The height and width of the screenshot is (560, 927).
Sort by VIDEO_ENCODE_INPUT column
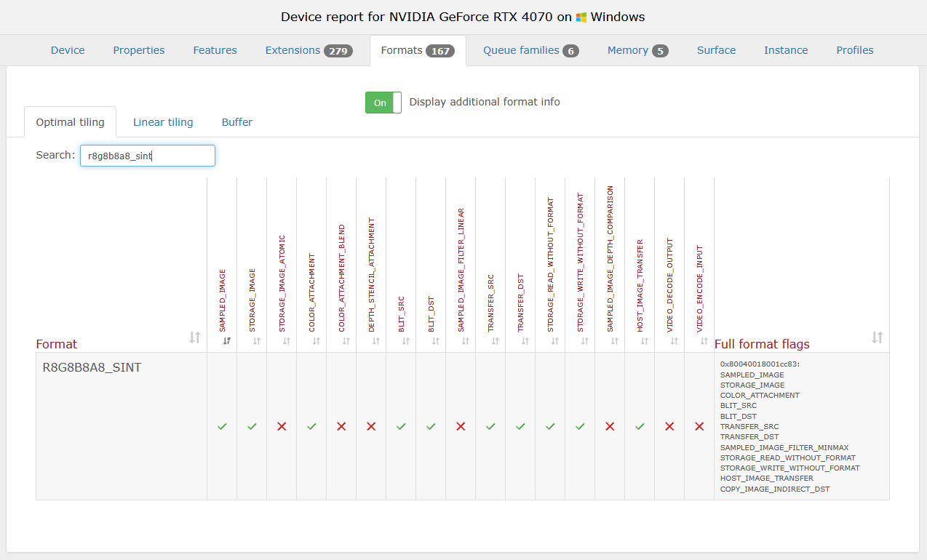point(704,340)
